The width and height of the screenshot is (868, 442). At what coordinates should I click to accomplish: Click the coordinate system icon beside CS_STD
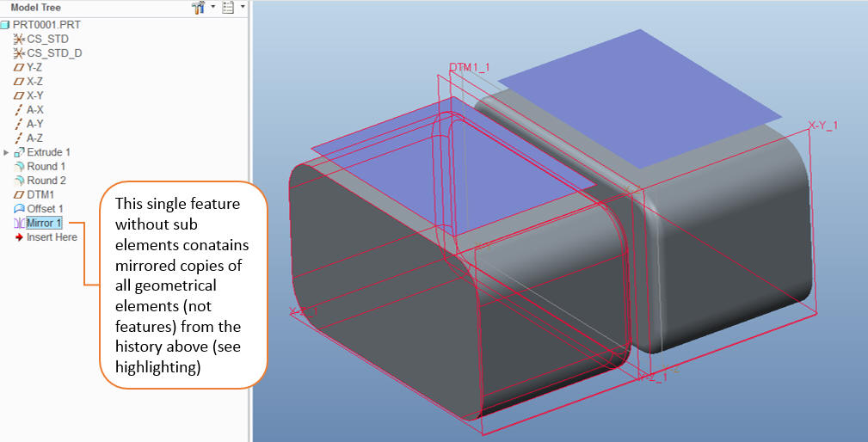tap(19, 40)
